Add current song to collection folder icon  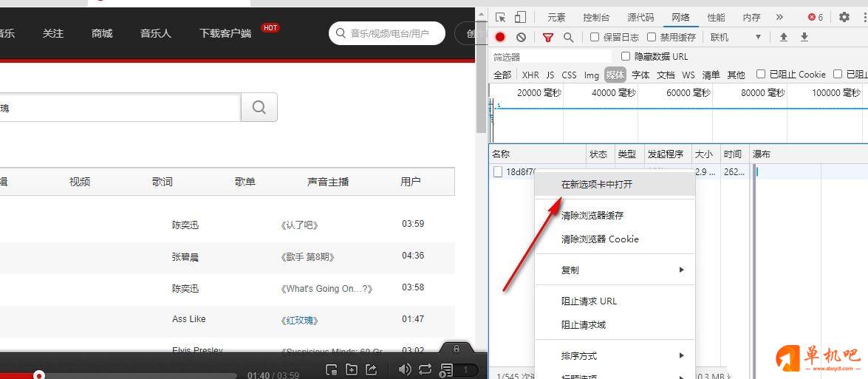[x=352, y=369]
